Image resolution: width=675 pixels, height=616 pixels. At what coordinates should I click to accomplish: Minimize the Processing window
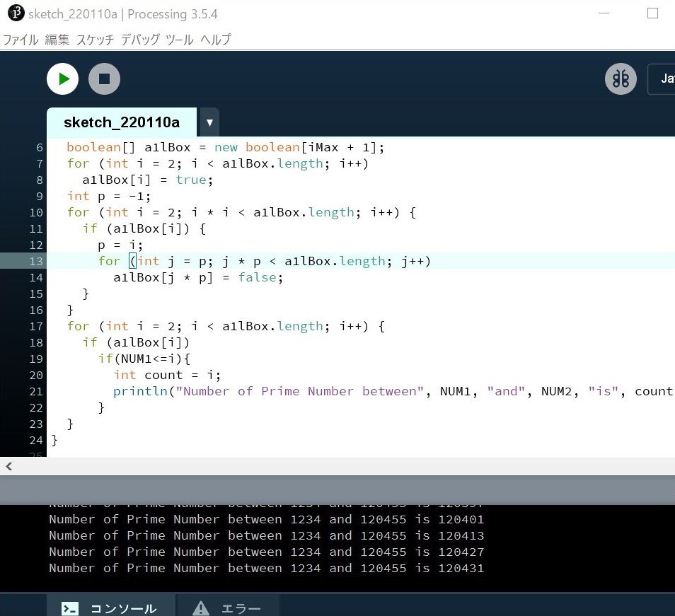coord(604,13)
